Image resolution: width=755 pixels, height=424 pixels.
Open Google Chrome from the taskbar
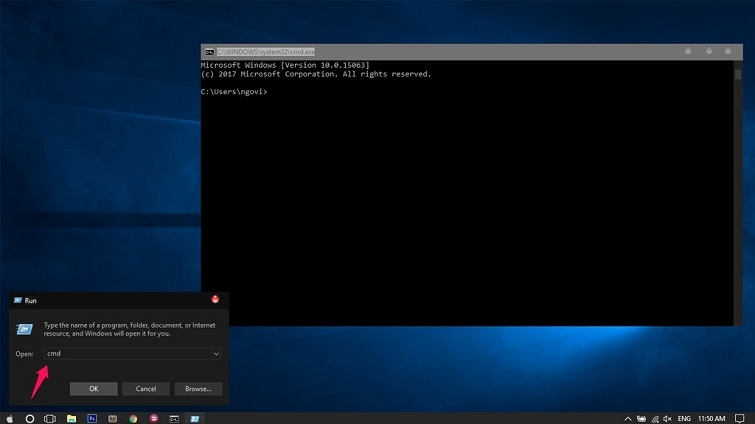pyautogui.click(x=133, y=417)
